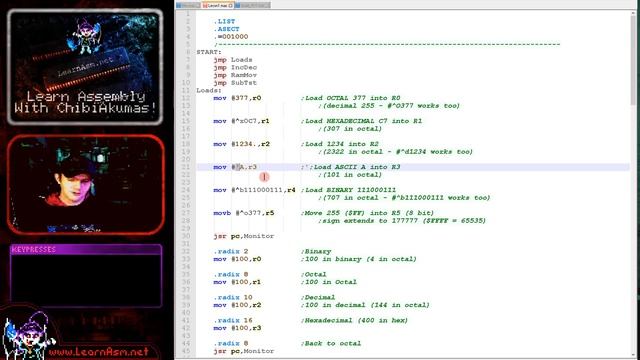The height and width of the screenshot is (360, 640).
Task: Click the editor's vertical scrollbar thumb
Action: [633, 60]
